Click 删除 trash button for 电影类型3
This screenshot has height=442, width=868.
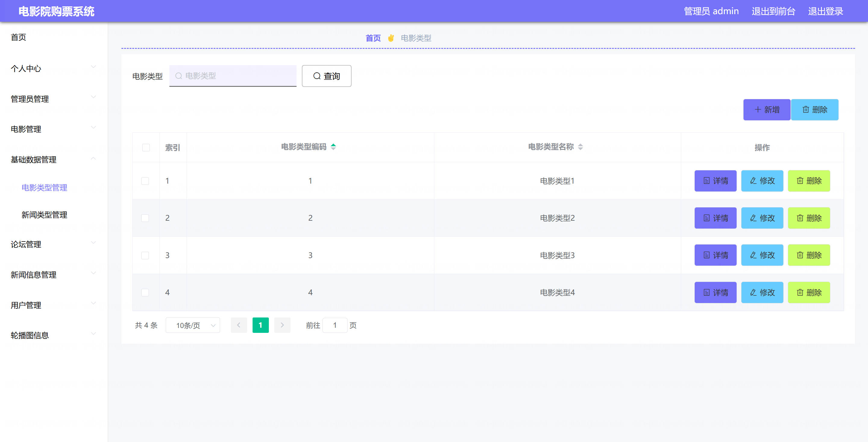tap(809, 255)
